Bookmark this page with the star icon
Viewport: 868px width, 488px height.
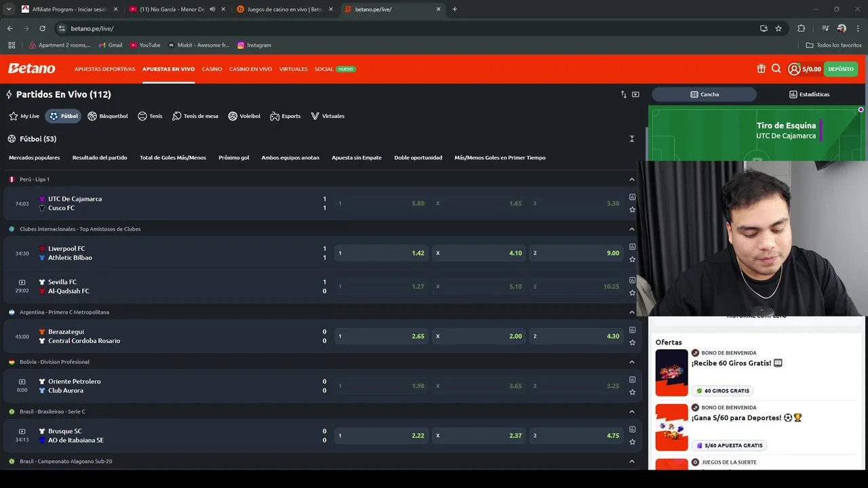(778, 28)
